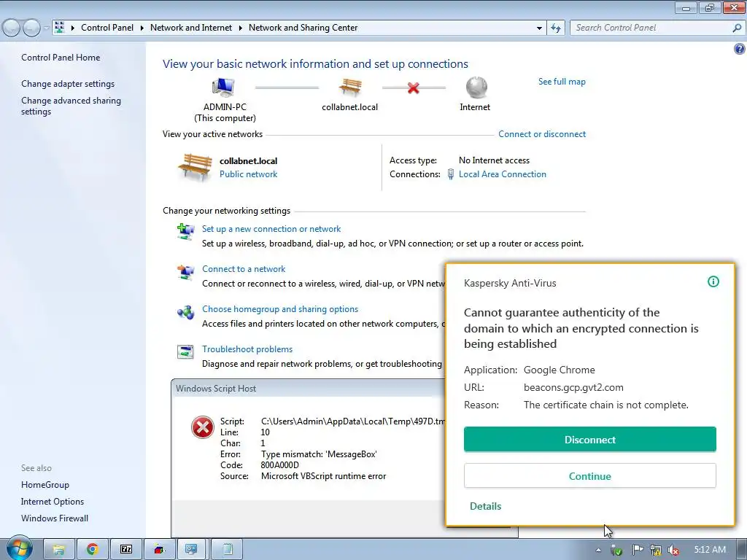The height and width of the screenshot is (560, 747).
Task: Click Set up a new connection or network
Action: 271,229
